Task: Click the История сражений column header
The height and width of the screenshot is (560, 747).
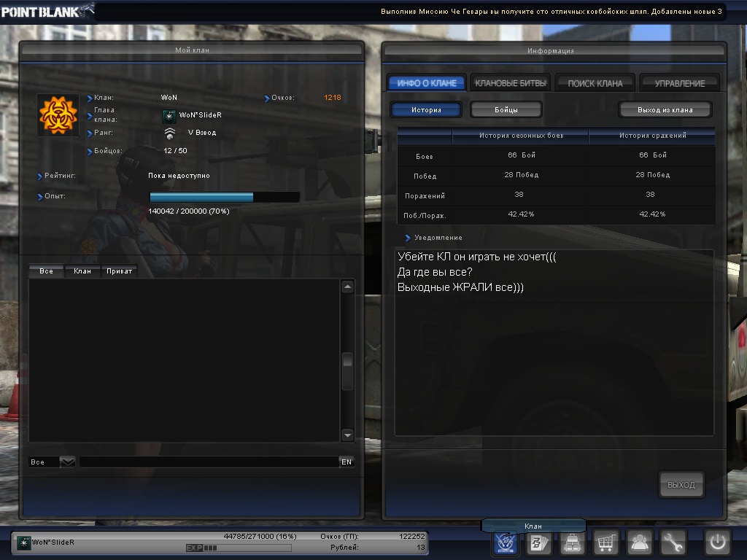Action: (x=653, y=135)
